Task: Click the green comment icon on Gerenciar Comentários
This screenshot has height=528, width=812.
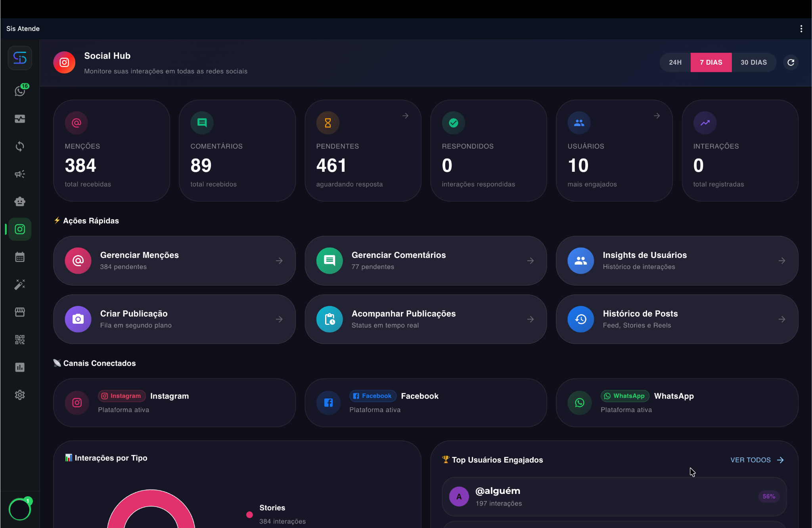Action: (329, 261)
